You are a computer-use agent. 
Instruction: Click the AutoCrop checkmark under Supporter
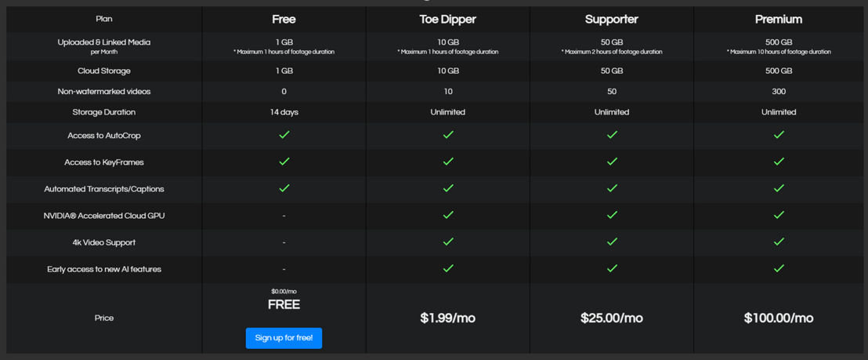pyautogui.click(x=612, y=135)
